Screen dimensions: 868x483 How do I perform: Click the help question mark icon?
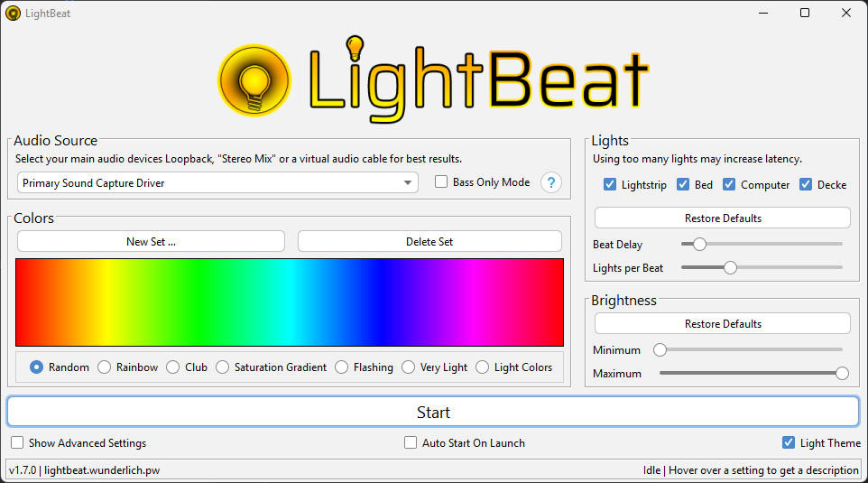(x=551, y=182)
